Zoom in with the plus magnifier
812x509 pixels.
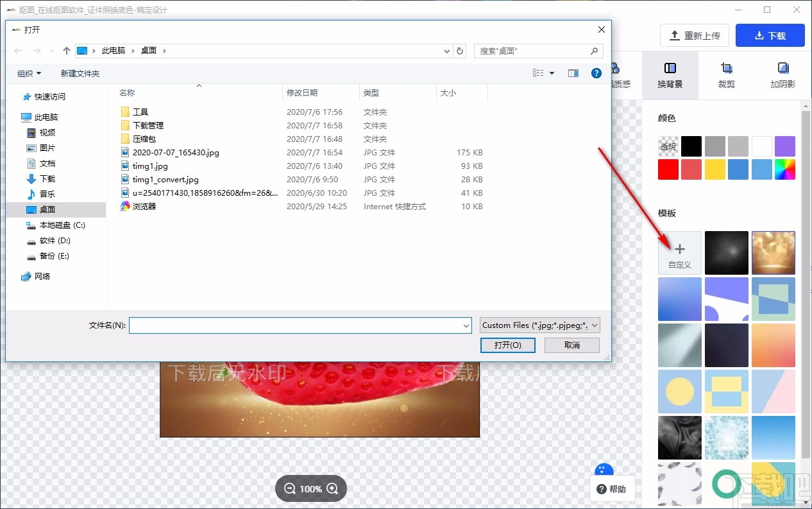(x=332, y=488)
